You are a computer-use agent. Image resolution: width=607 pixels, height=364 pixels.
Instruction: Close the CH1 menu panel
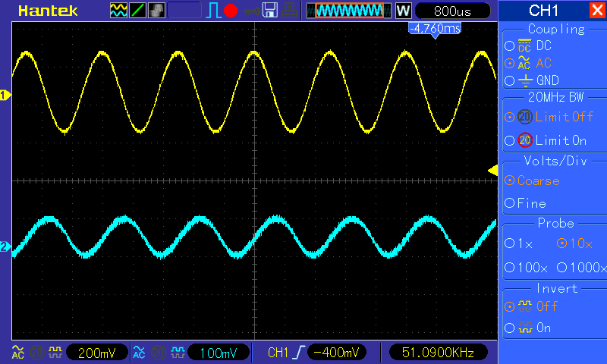point(597,10)
